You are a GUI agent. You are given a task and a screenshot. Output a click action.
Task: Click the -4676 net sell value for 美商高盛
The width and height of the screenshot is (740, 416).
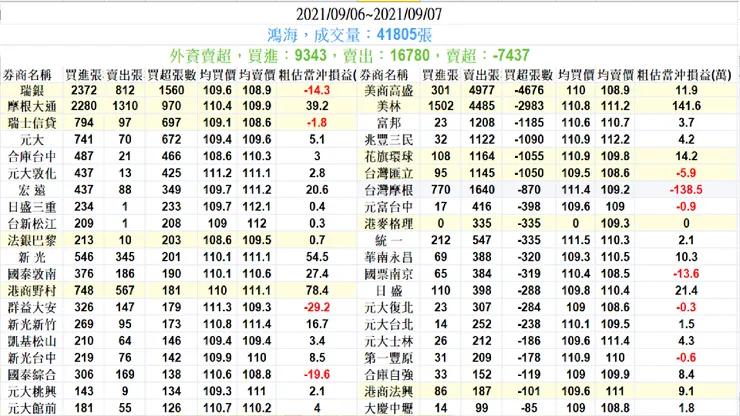click(529, 90)
